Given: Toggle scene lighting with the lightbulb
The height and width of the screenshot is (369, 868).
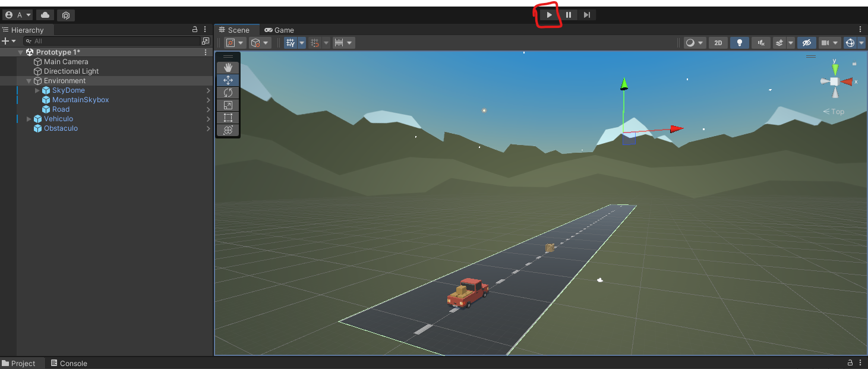Looking at the screenshot, I should [739, 43].
